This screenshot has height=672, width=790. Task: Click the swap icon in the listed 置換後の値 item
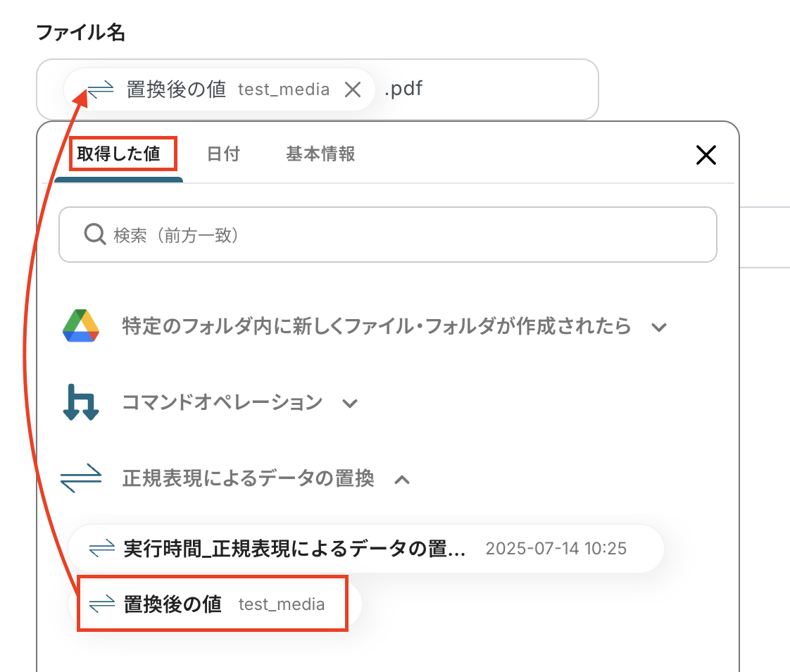click(x=102, y=604)
